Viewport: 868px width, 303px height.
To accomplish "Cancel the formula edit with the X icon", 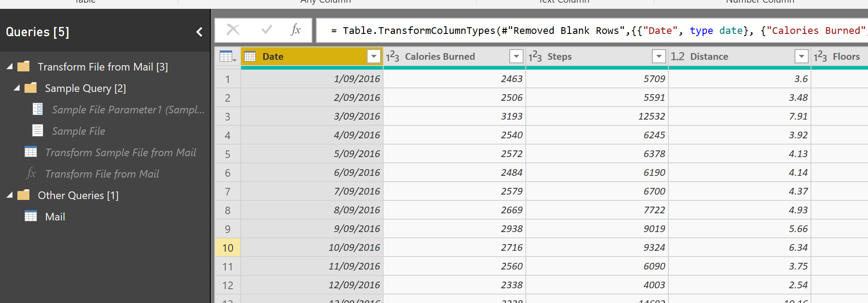I will click(x=233, y=30).
